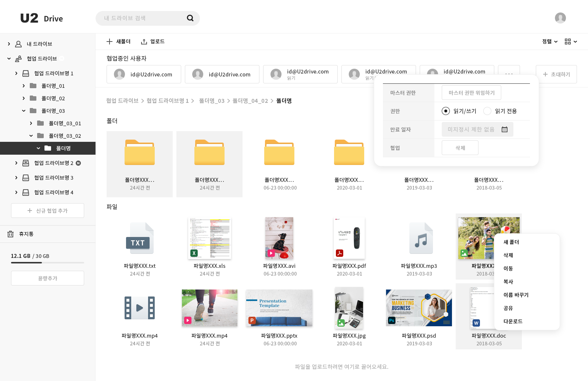Image resolution: width=588 pixels, height=381 pixels.
Task: Expand 협업 드라이브명 3 in sidebar
Action: pos(16,177)
